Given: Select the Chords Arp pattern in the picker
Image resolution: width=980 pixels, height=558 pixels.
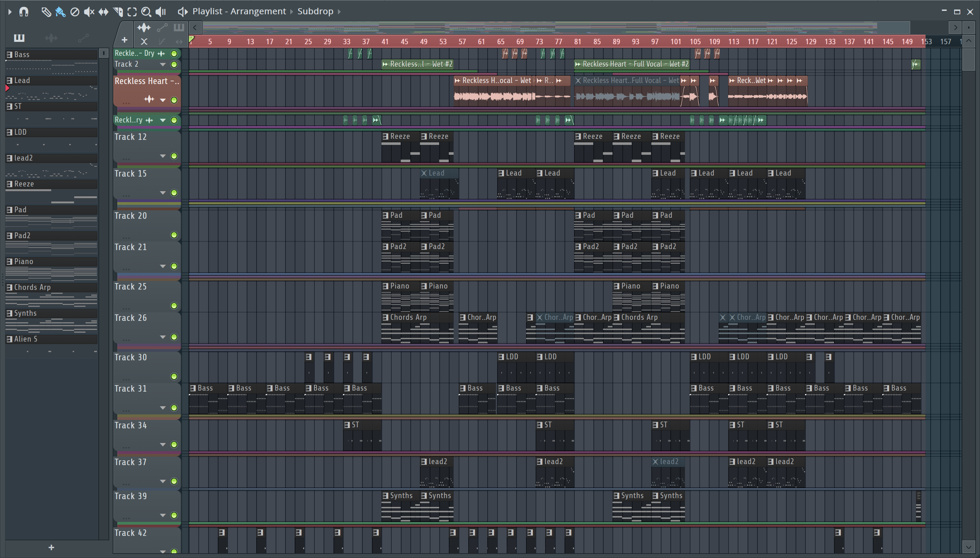Looking at the screenshot, I should (x=51, y=288).
